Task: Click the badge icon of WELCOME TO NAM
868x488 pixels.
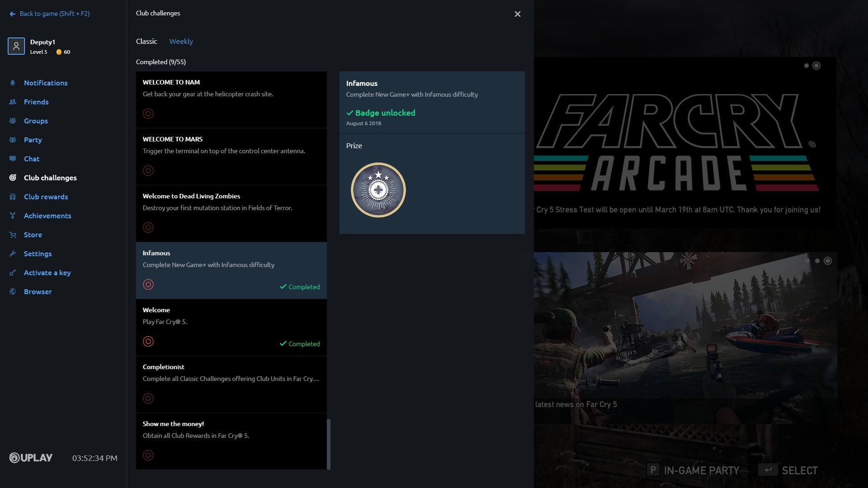Action: (x=148, y=113)
